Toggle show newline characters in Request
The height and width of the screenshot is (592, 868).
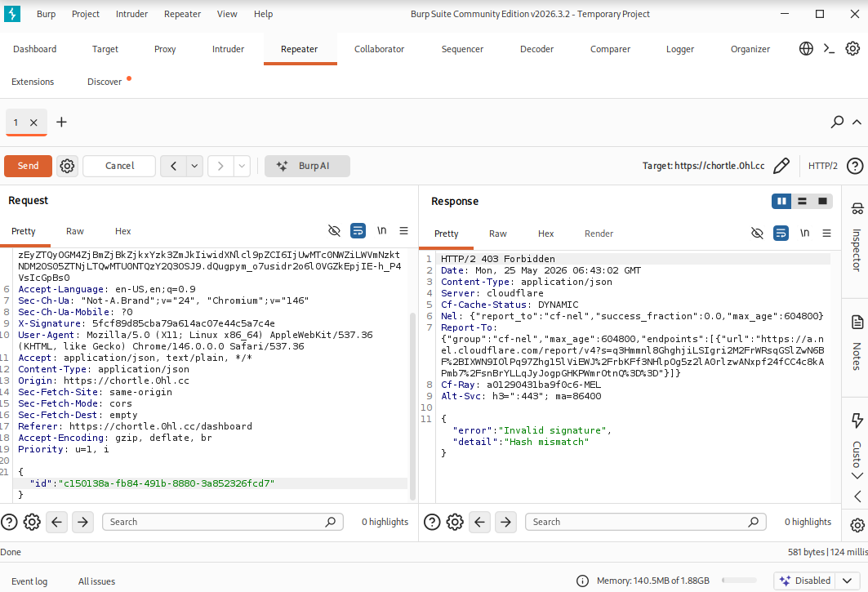pos(381,230)
